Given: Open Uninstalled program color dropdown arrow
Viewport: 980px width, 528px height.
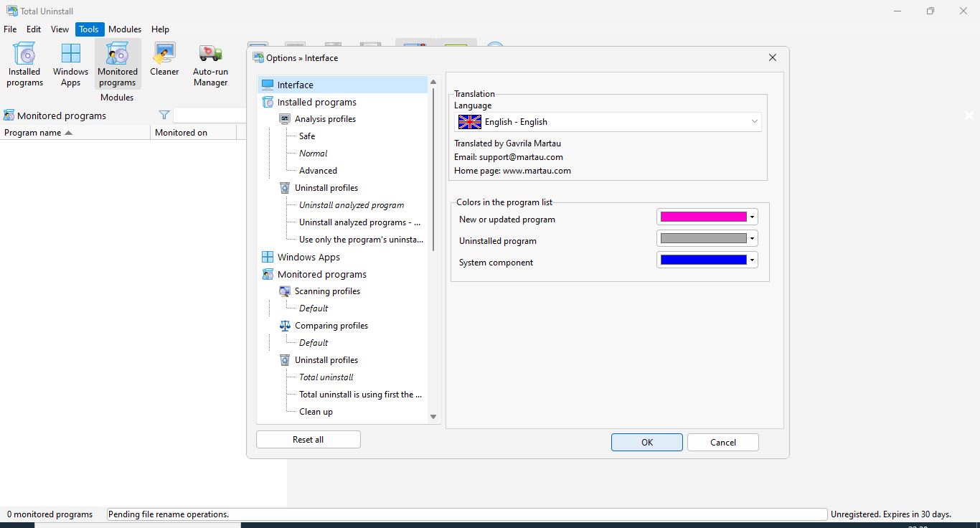Looking at the screenshot, I should point(752,238).
